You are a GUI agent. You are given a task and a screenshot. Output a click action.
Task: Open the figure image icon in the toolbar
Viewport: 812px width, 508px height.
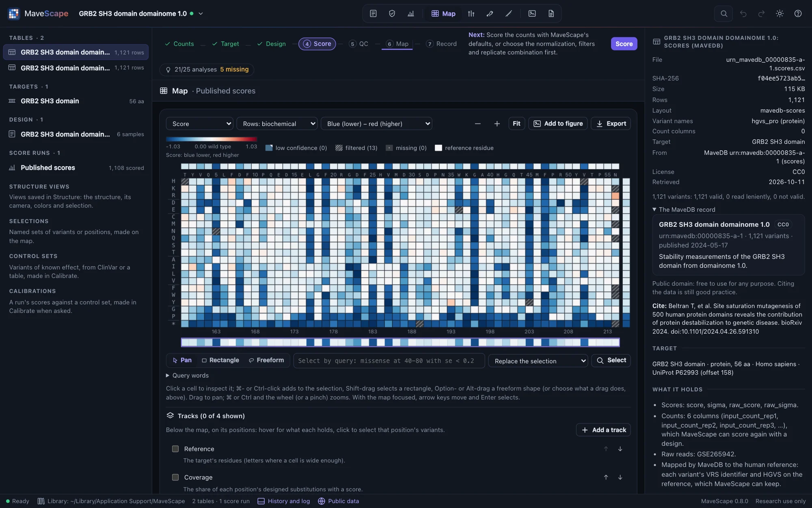(x=532, y=13)
